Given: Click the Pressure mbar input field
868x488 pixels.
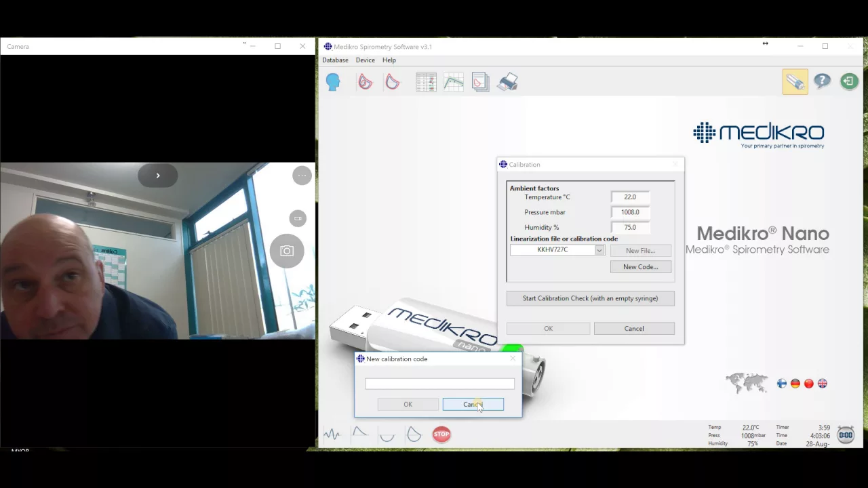Looking at the screenshot, I should 631,212.
